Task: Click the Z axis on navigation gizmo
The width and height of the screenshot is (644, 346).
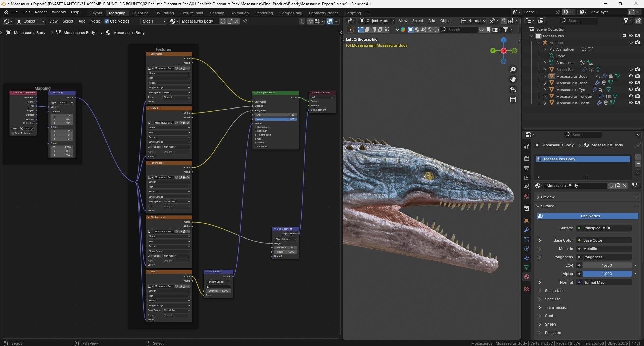Action: coord(503,40)
